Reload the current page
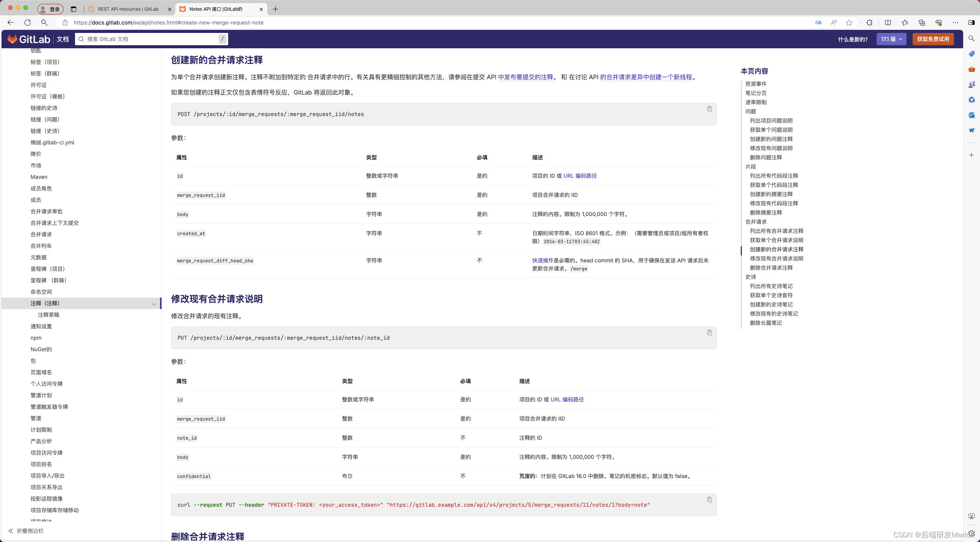 pos(28,23)
